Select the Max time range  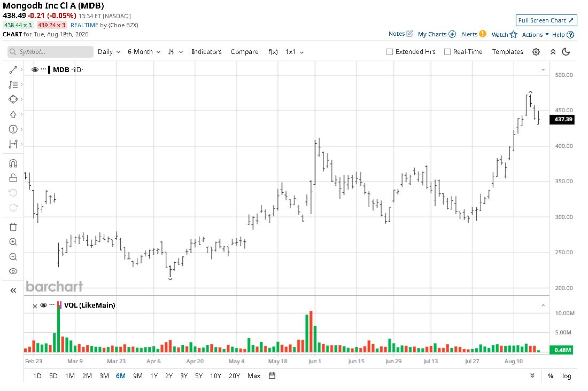click(x=254, y=376)
